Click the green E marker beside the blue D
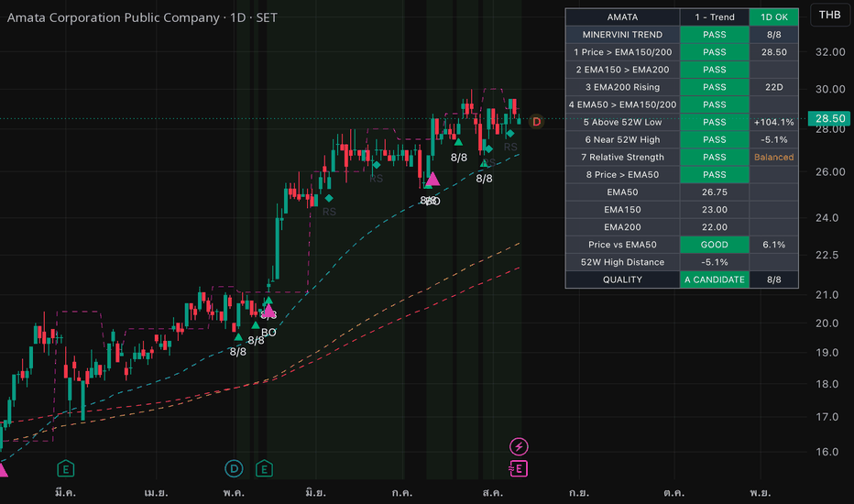Viewport: 854px width, 504px height. pyautogui.click(x=264, y=468)
